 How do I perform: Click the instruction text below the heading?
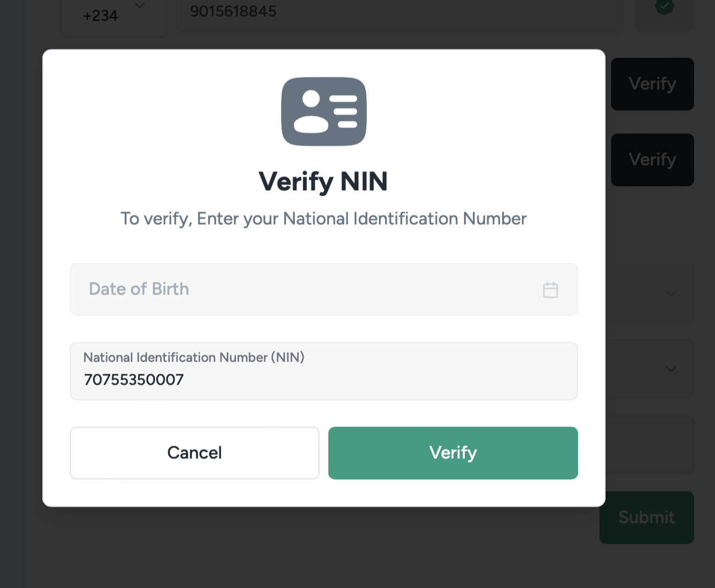[323, 219]
